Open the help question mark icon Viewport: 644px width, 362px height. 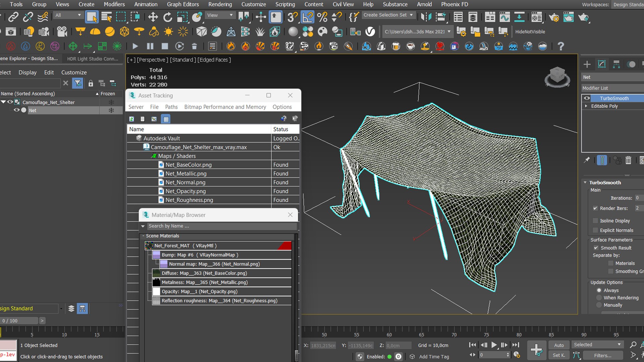click(x=560, y=46)
